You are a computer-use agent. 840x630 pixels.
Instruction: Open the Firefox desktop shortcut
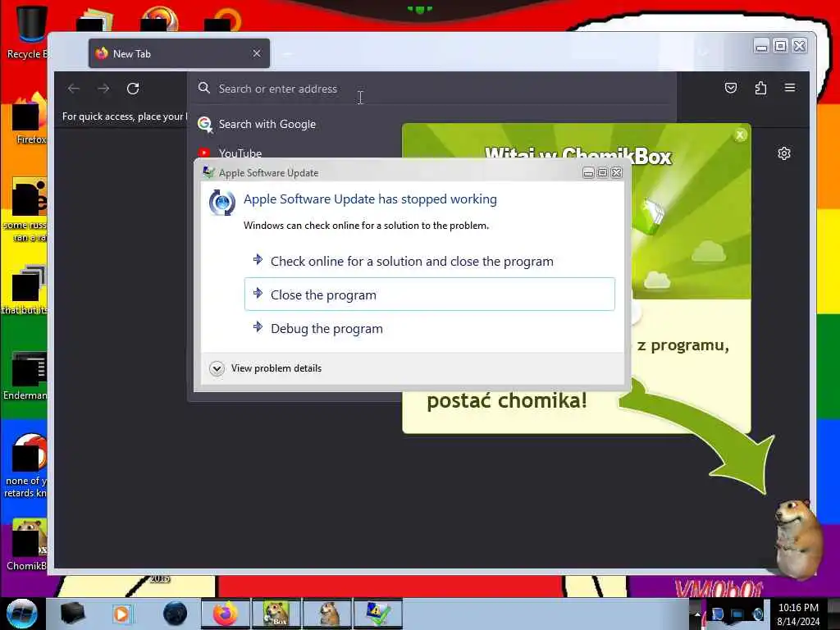(30, 119)
